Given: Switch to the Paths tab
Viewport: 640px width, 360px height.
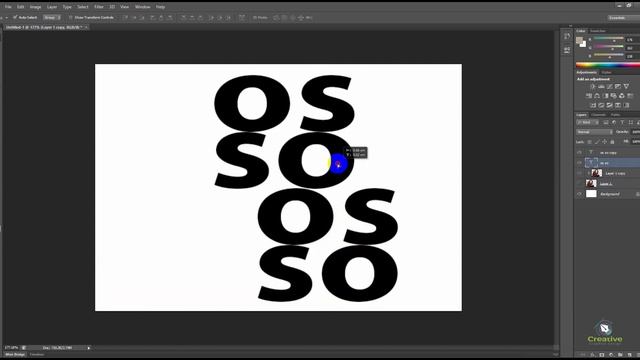Looking at the screenshot, I should [616, 115].
